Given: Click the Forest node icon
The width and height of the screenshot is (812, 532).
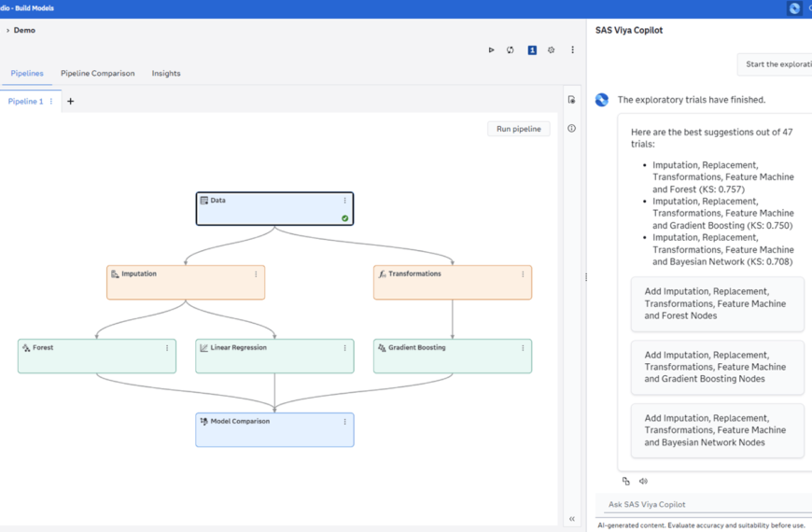Looking at the screenshot, I should coord(26,347).
